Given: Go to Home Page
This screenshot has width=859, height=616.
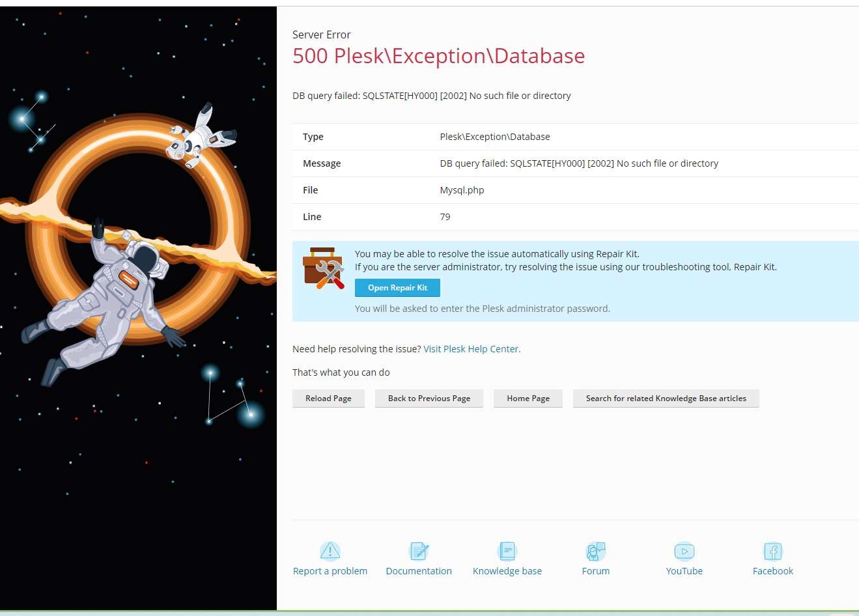Looking at the screenshot, I should (x=528, y=399).
